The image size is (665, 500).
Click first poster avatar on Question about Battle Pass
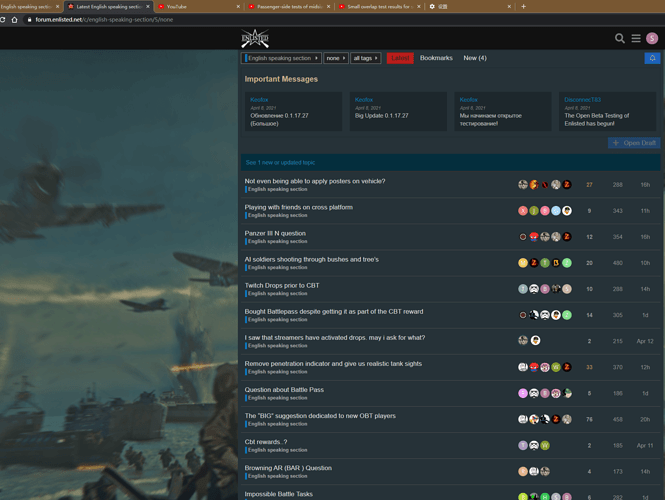pos(523,393)
